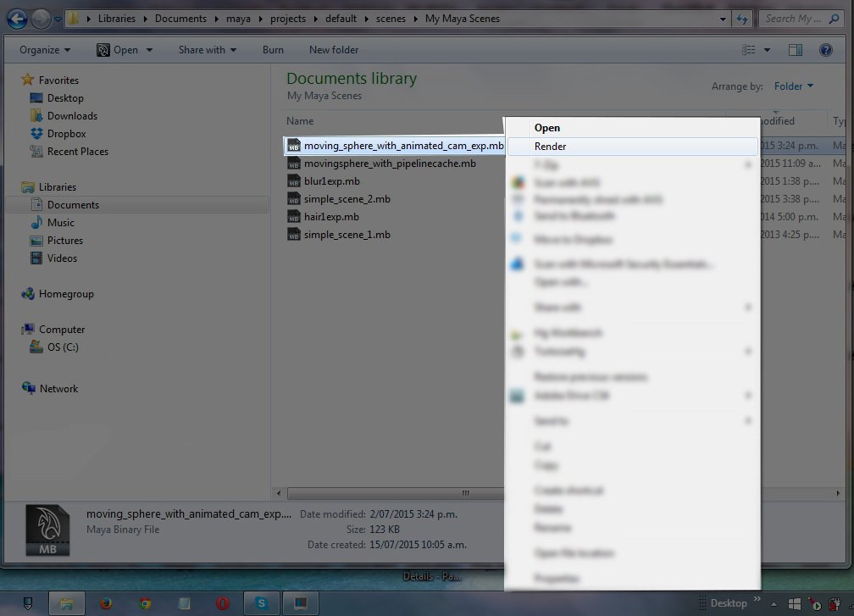The image size is (854, 616).
Task: Create a new folder with the New folder button
Action: [333, 50]
